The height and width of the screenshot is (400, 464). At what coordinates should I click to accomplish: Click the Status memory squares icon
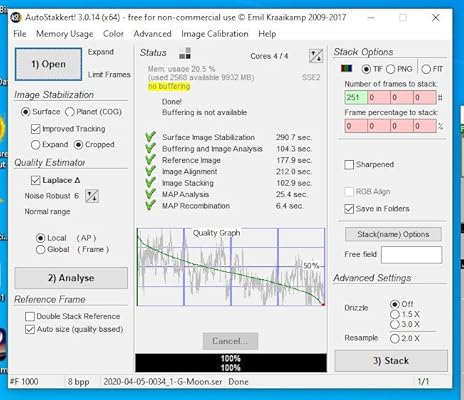[185, 53]
